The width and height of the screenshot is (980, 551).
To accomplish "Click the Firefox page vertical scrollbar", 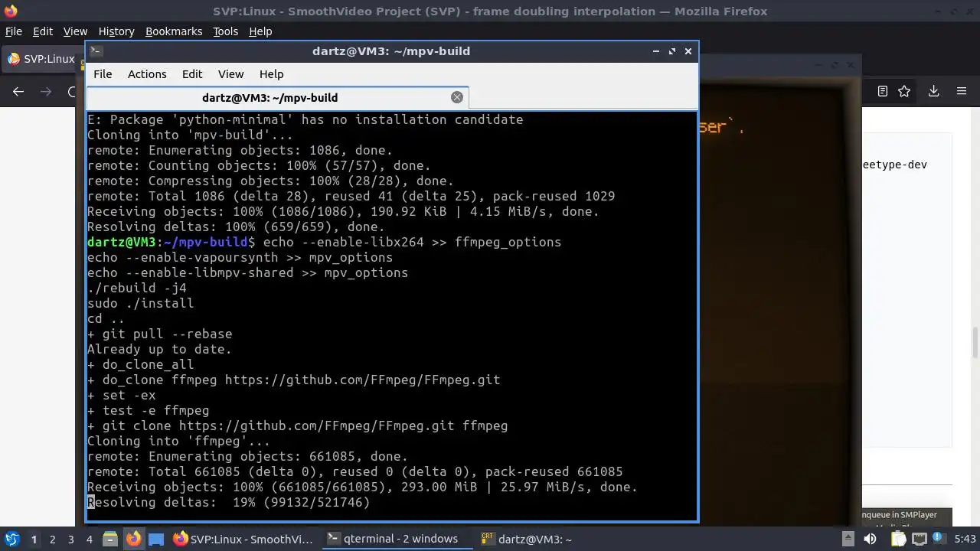I will [x=975, y=344].
